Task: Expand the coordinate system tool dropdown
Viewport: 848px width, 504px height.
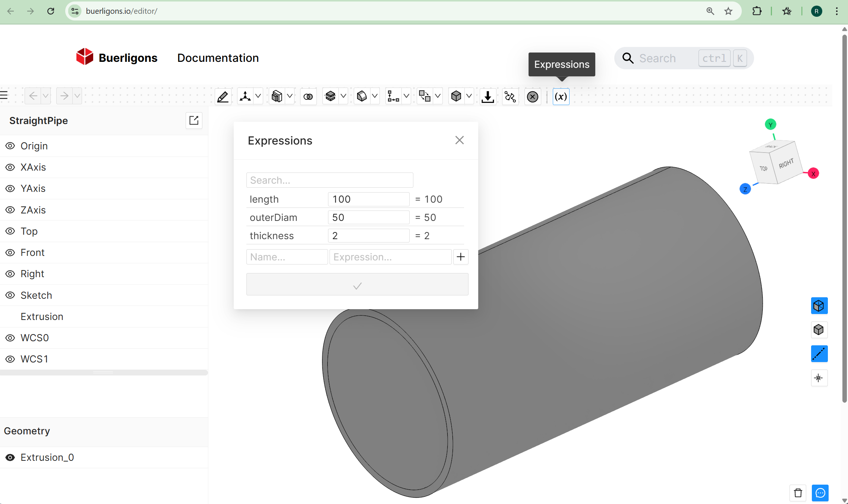Action: (258, 96)
